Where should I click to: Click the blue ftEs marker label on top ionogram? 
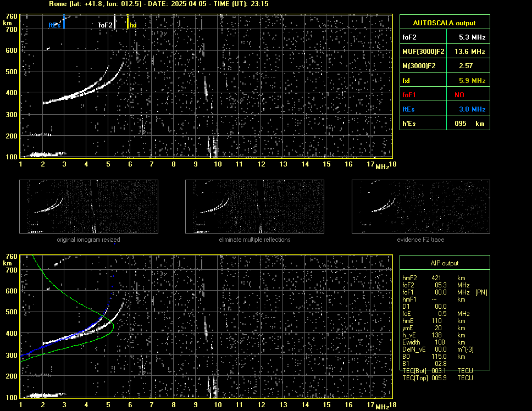pyautogui.click(x=54, y=25)
